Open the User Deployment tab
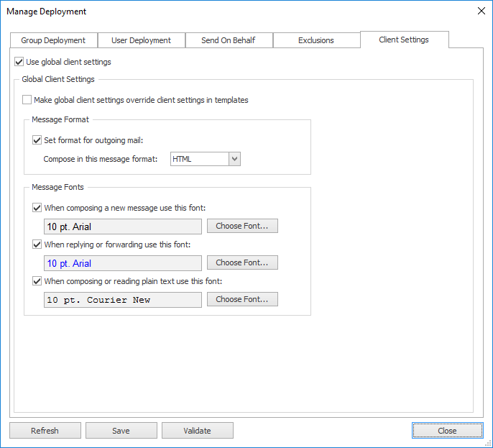Screen dimensions: 493x448 pos(141,40)
